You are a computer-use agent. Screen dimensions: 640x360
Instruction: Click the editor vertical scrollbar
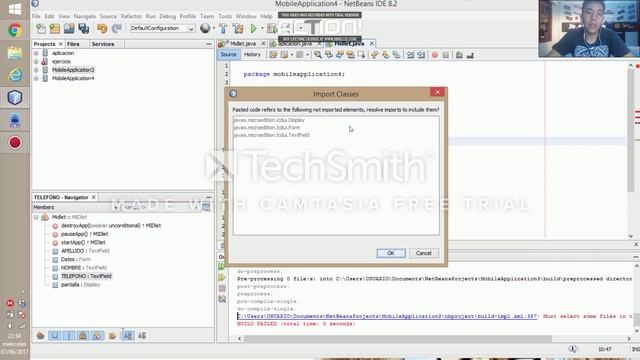coord(631,131)
